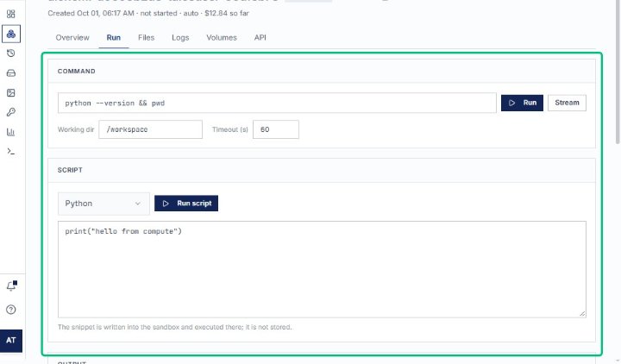621x364 pixels.
Task: Click the Stream button
Action: click(x=567, y=103)
